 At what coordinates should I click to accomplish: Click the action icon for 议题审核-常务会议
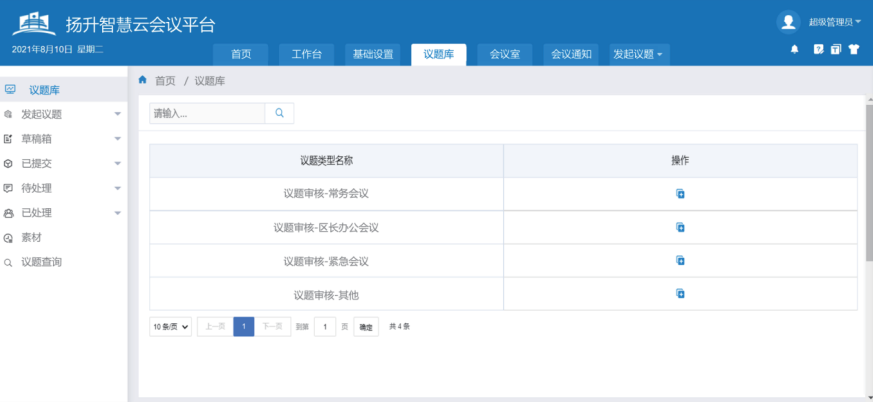click(680, 194)
